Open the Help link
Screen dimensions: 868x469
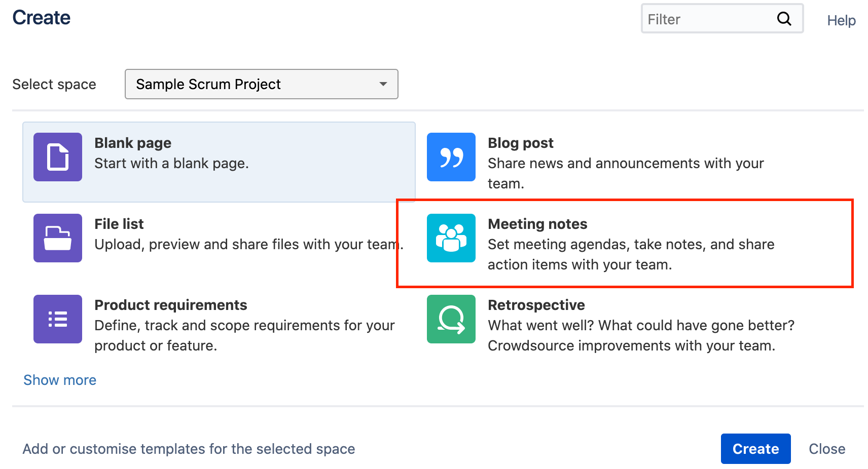coord(841,20)
